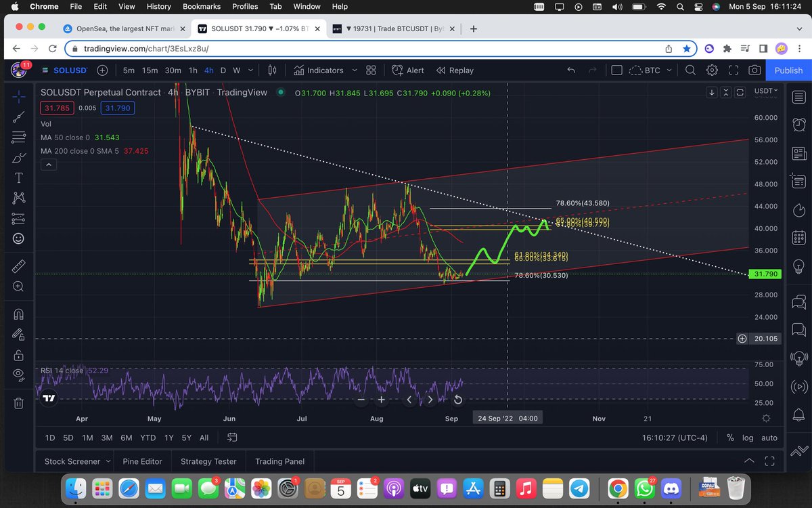Toggle percent scale mode
This screenshot has width=812, height=508.
[730, 438]
